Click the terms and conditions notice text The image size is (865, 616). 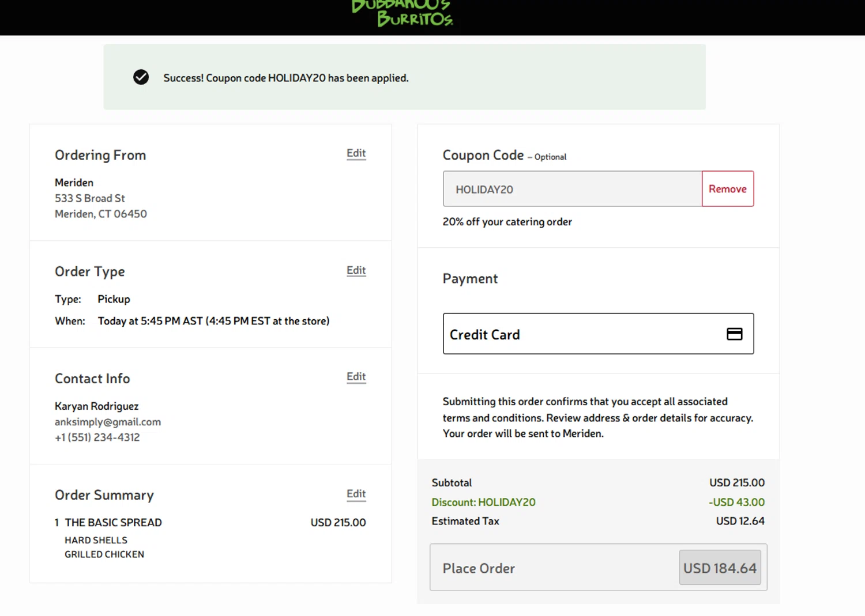[x=598, y=417]
